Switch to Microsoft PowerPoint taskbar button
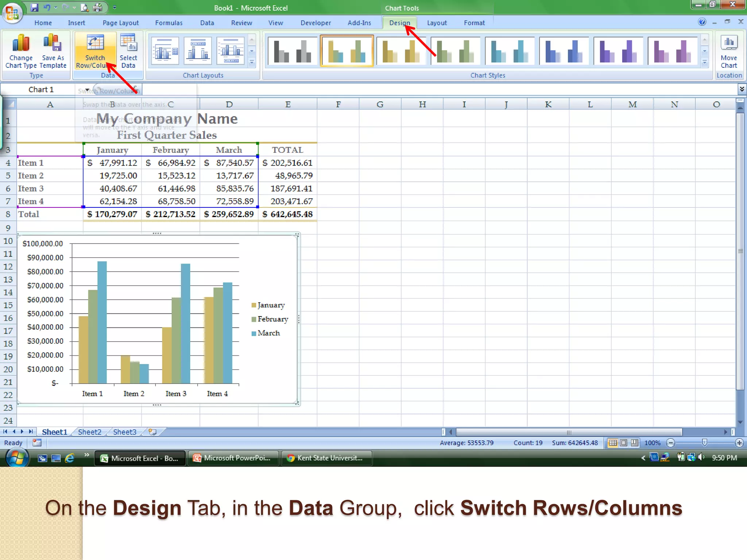Screen dimensions: 747x560 coord(233,458)
